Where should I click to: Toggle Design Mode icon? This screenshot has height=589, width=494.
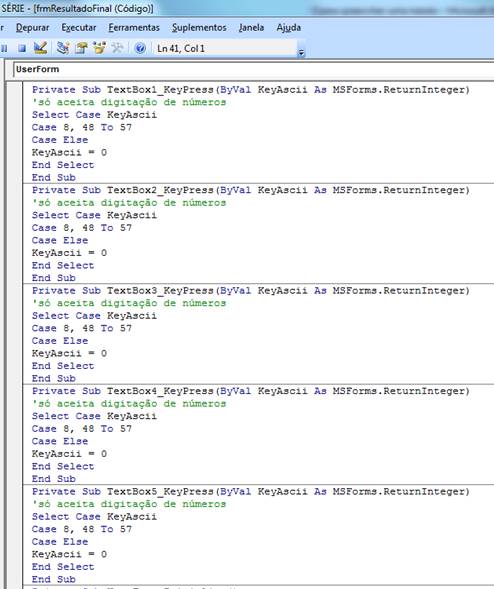[40, 48]
